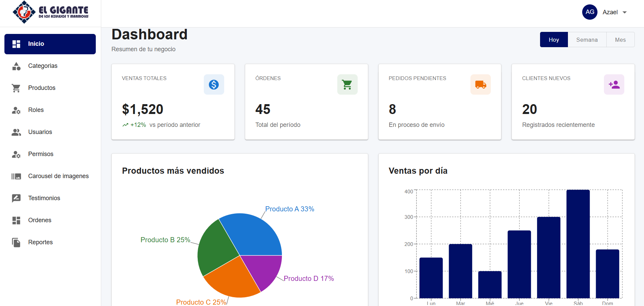
Task: Navigate to Permisos in the sidebar
Action: 40,154
